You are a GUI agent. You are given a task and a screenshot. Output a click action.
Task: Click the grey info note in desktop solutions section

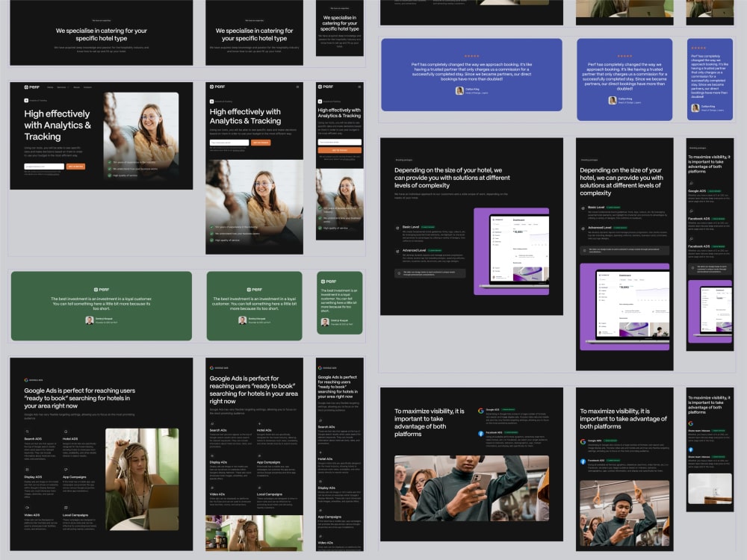click(x=430, y=273)
